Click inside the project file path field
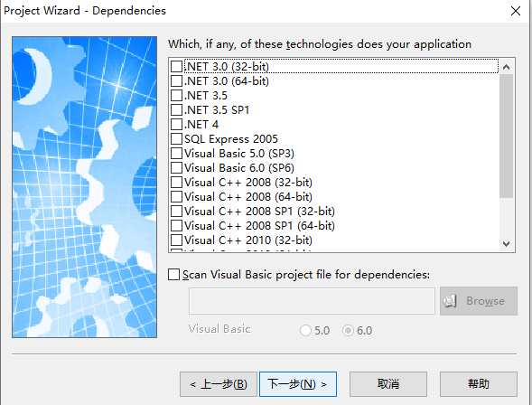This screenshot has width=532, height=405. click(x=312, y=301)
